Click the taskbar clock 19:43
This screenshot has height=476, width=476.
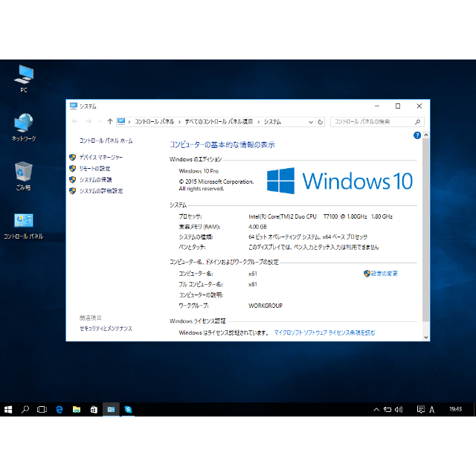click(455, 409)
